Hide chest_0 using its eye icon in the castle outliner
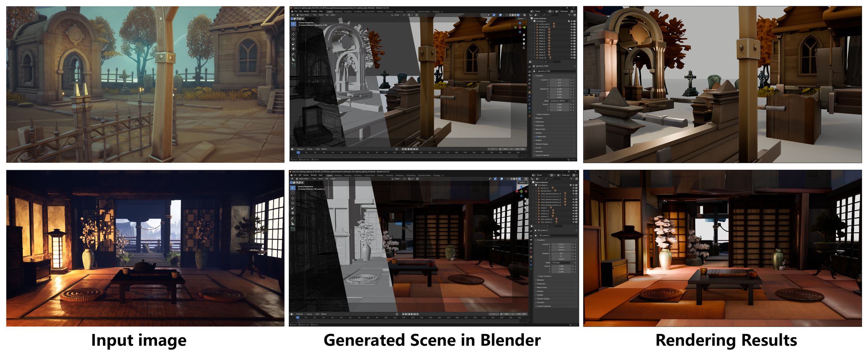The height and width of the screenshot is (357, 868). (574, 208)
